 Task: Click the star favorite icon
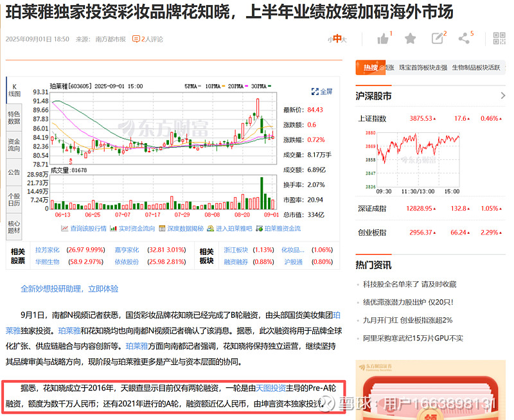410,39
